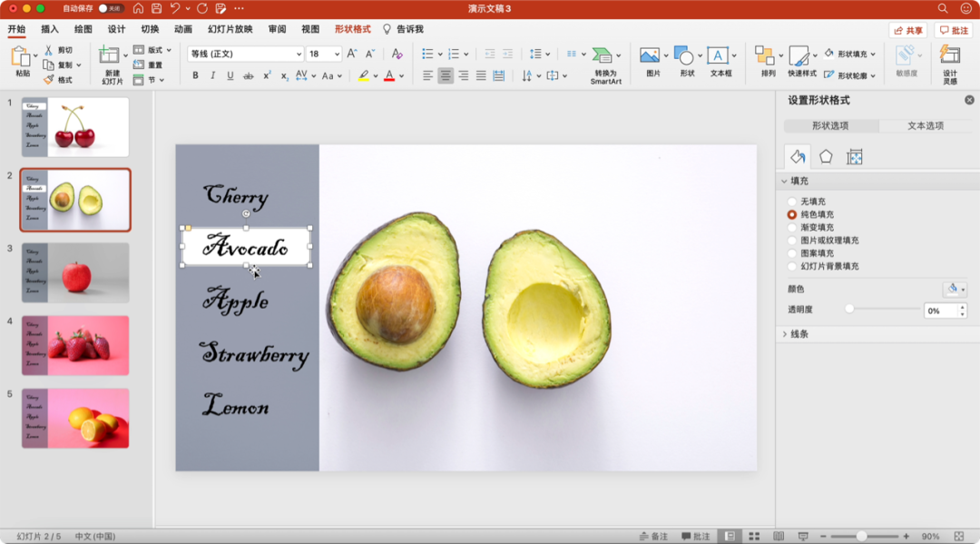Decrease font size with small A icon
The image size is (980, 544).
click(x=370, y=54)
